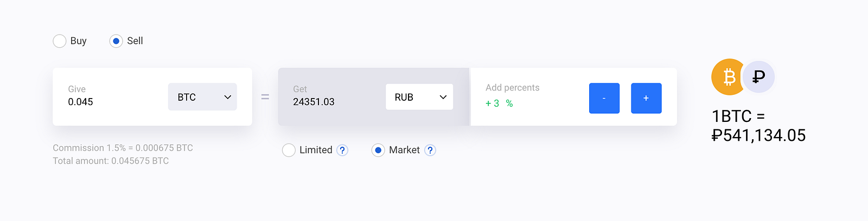This screenshot has width=868, height=221.
Task: Choose the Limited order type
Action: point(289,150)
